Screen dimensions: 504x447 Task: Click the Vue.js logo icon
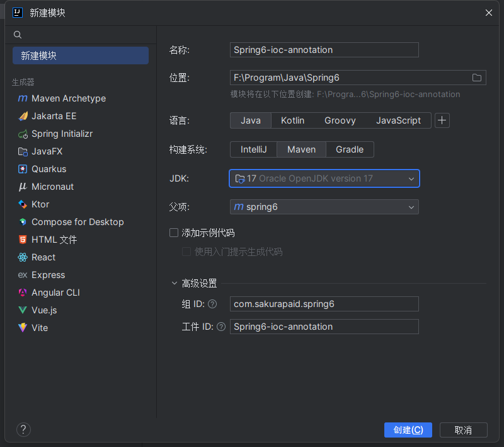[x=23, y=310]
